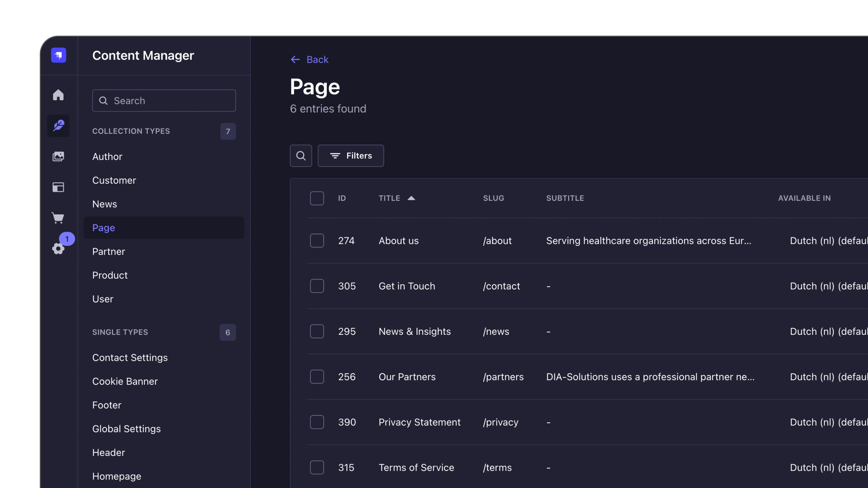The width and height of the screenshot is (868, 488).
Task: Sort by the ID column header
Action: point(342,198)
